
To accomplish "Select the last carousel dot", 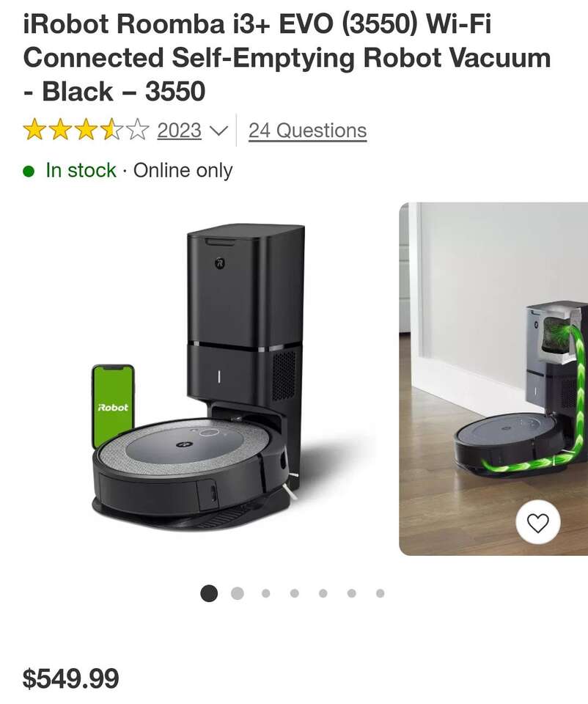I will point(381,593).
